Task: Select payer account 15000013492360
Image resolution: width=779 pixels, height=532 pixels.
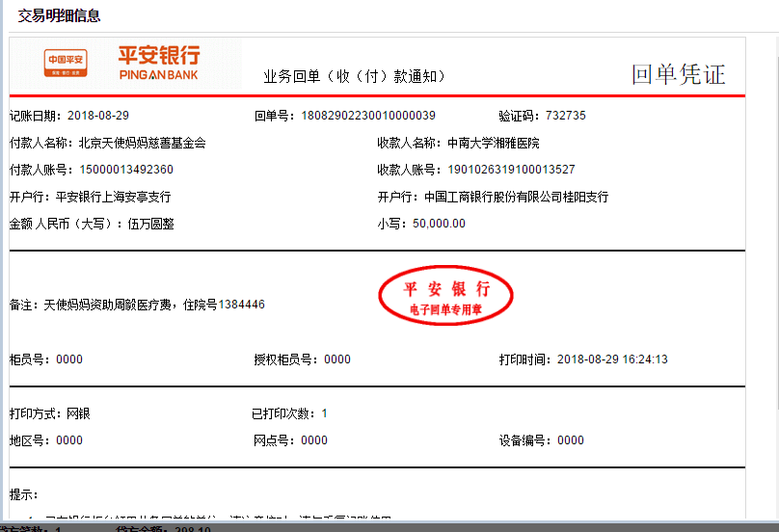Action: click(126, 170)
